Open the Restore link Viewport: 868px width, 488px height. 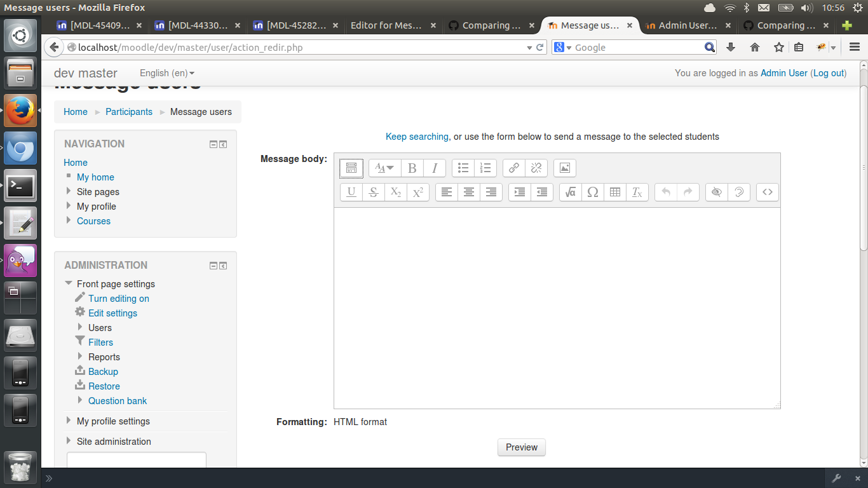coord(104,386)
